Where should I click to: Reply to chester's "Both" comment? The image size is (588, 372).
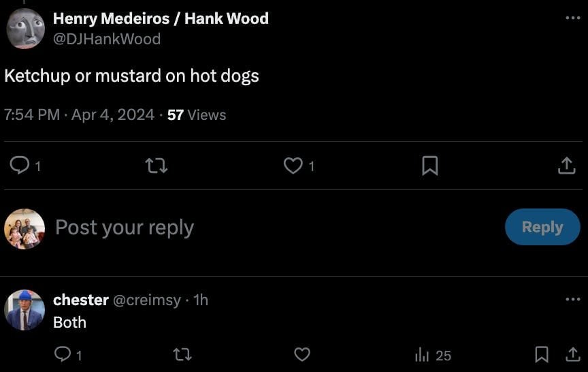tap(63, 354)
